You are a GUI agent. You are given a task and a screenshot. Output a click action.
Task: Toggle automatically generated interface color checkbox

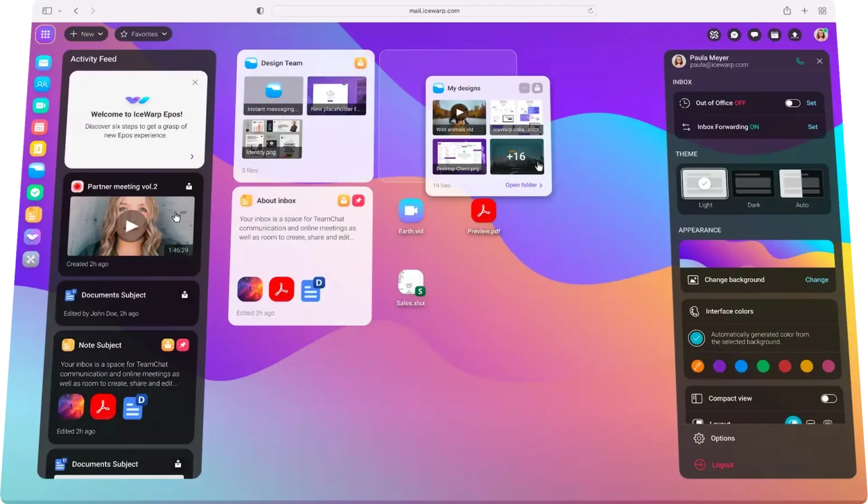[696, 338]
